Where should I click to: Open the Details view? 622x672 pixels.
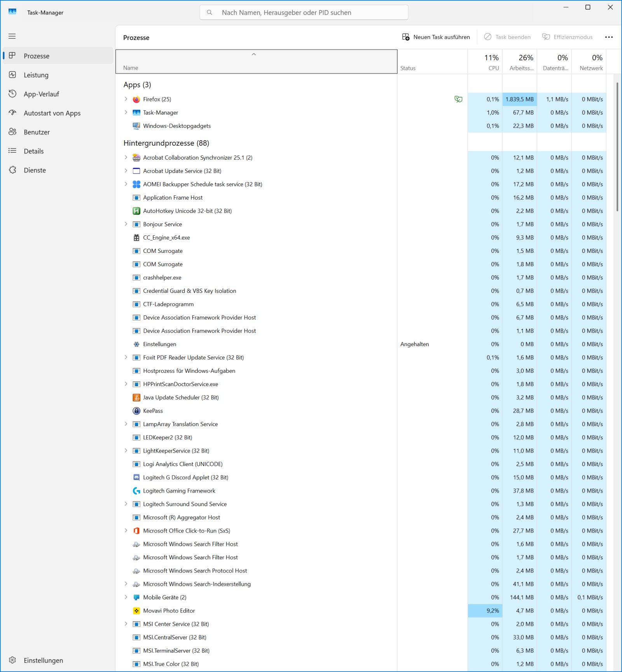[x=33, y=151]
